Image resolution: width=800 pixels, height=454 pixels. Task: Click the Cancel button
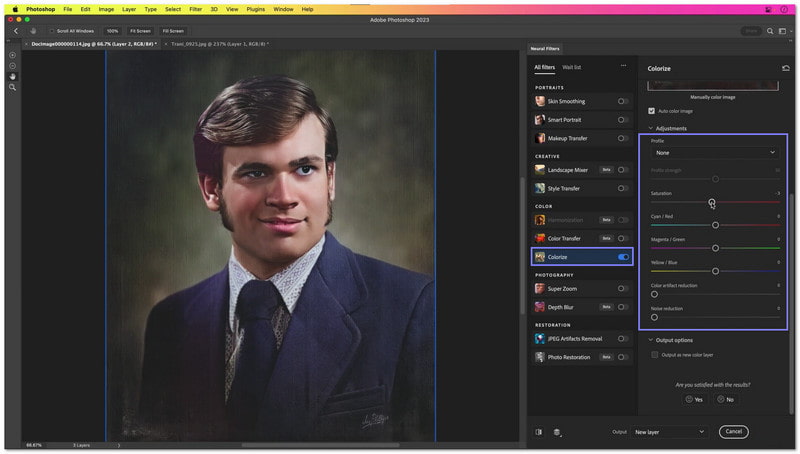733,432
